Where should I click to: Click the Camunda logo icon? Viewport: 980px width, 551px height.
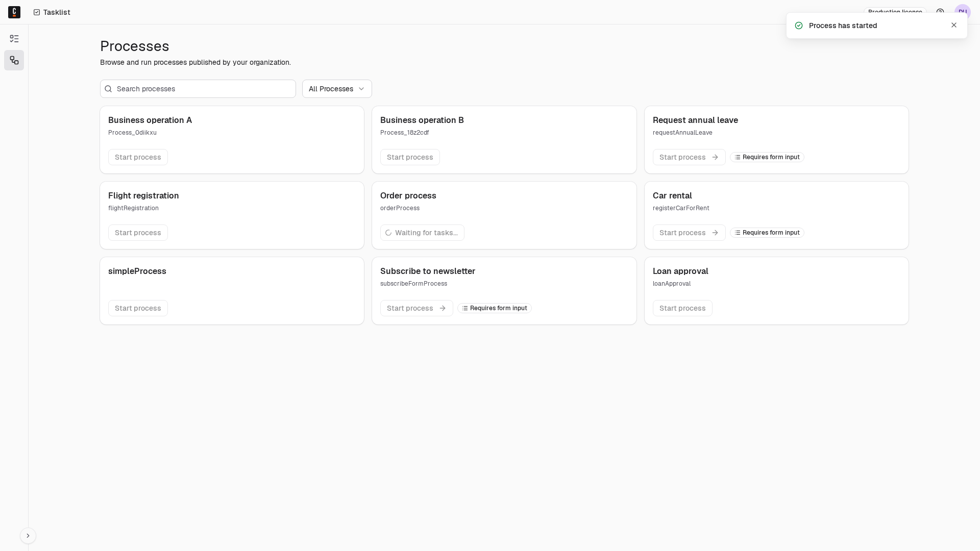click(x=14, y=12)
